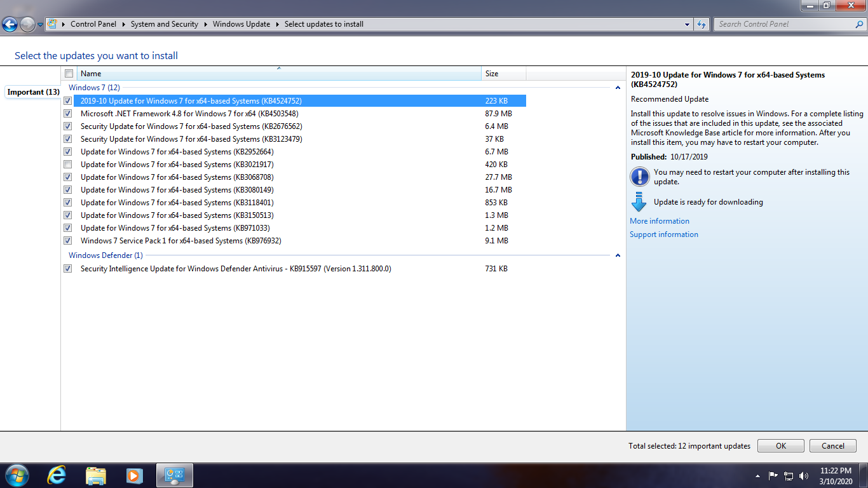Uncheck Service Pack 1 KB976932 checkbox

coord(68,241)
